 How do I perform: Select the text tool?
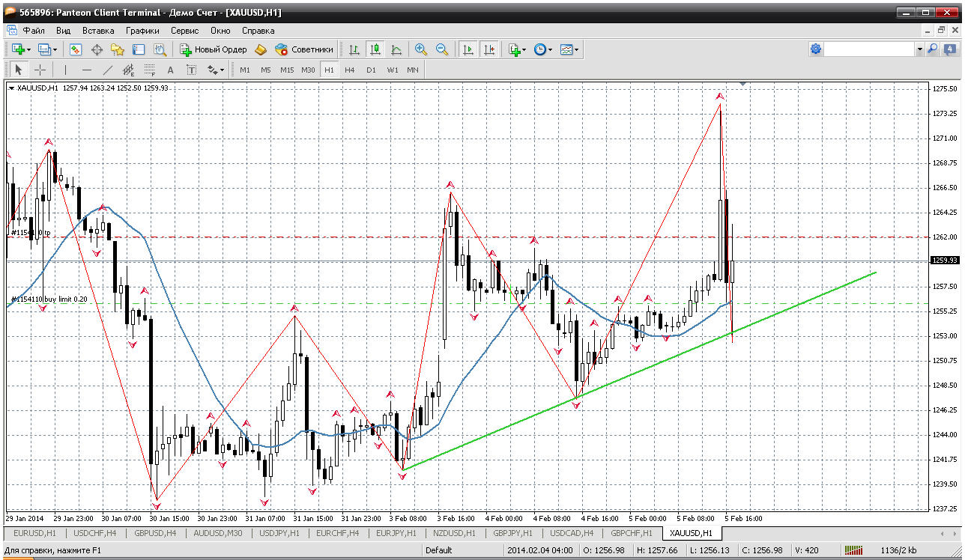pos(171,70)
